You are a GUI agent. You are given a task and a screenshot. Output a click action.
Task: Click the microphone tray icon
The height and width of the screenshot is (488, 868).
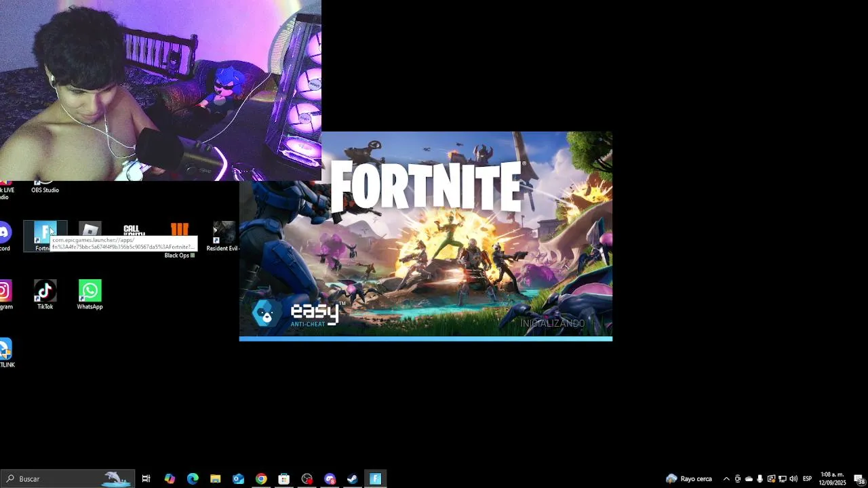760,479
